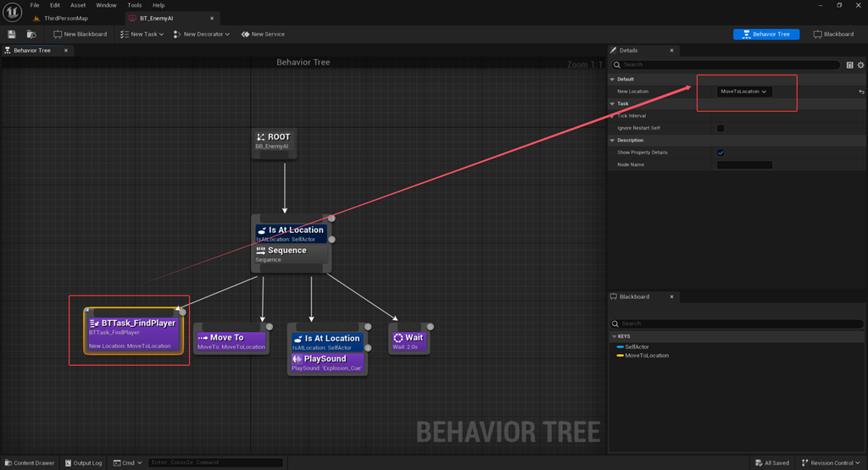This screenshot has width=868, height=470.
Task: Create a New Blackboard
Action: 81,34
